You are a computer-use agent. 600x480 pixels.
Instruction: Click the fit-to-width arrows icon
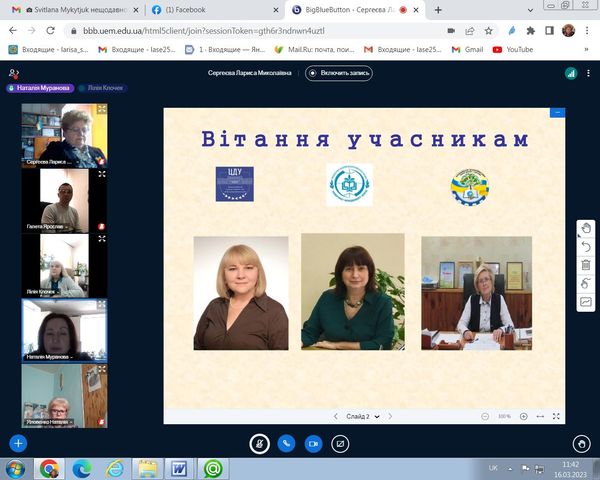pyautogui.click(x=540, y=416)
